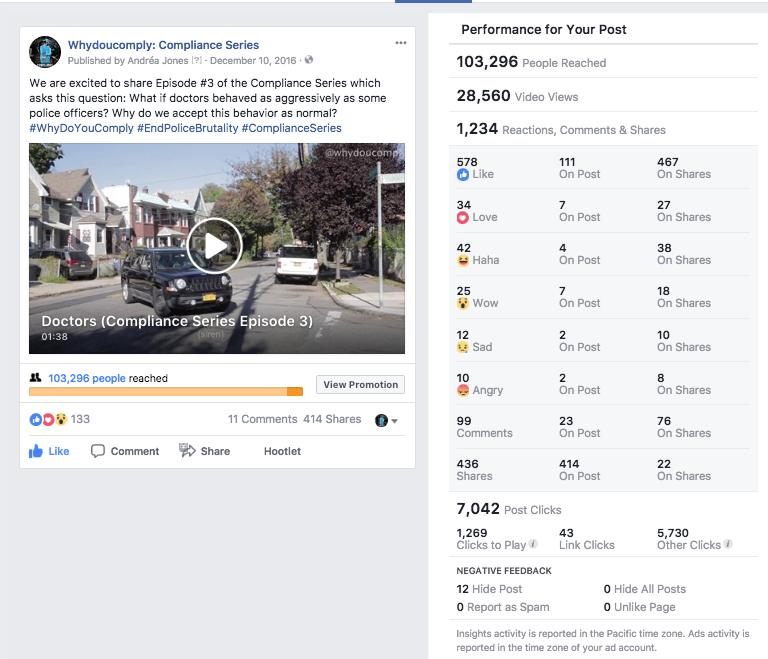This screenshot has height=659, width=768.
Task: Click the Whydoucomply page profile picture
Action: tap(45, 52)
